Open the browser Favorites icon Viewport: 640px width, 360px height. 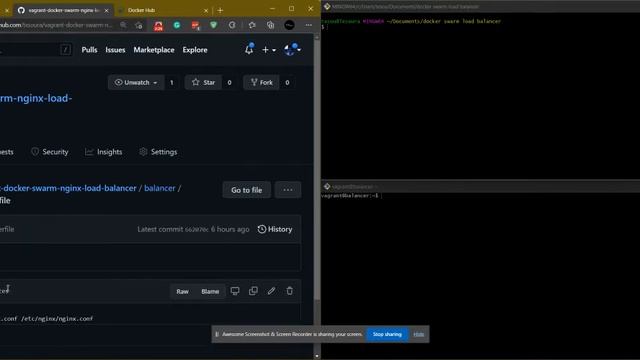click(x=252, y=25)
